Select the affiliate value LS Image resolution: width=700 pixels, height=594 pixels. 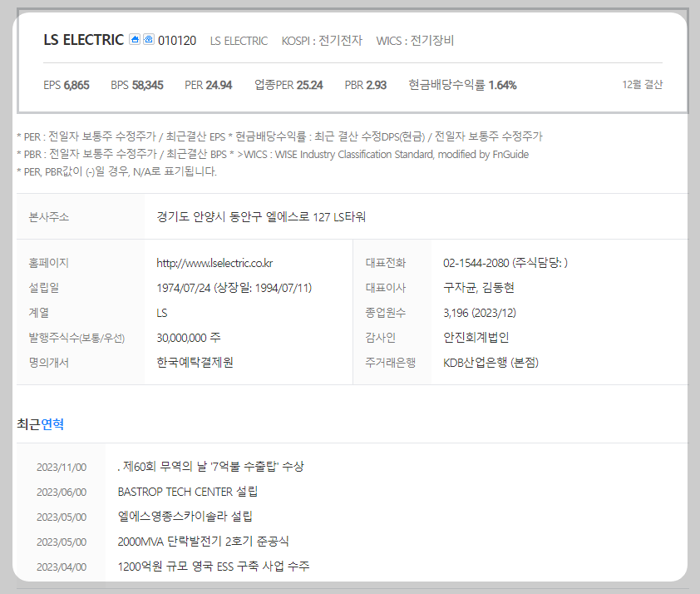[x=161, y=313]
